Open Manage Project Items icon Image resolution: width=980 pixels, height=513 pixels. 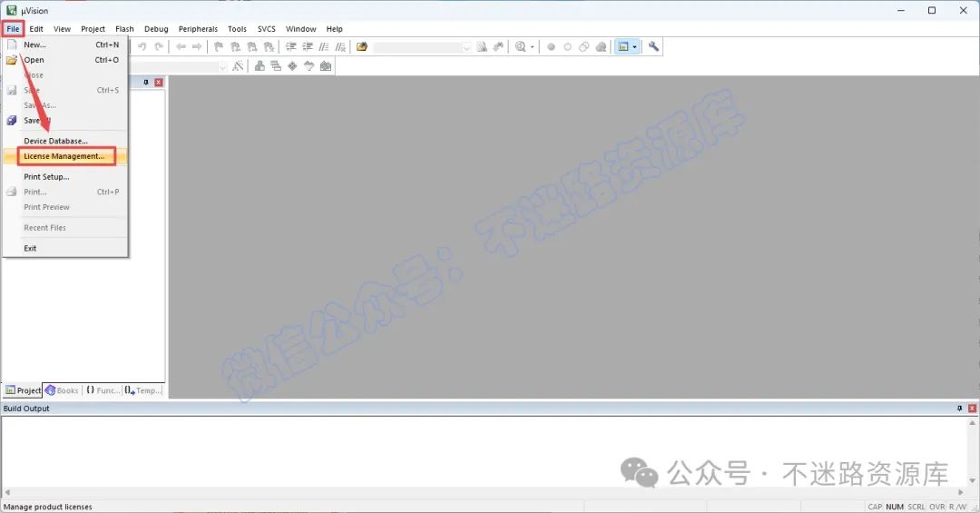260,66
